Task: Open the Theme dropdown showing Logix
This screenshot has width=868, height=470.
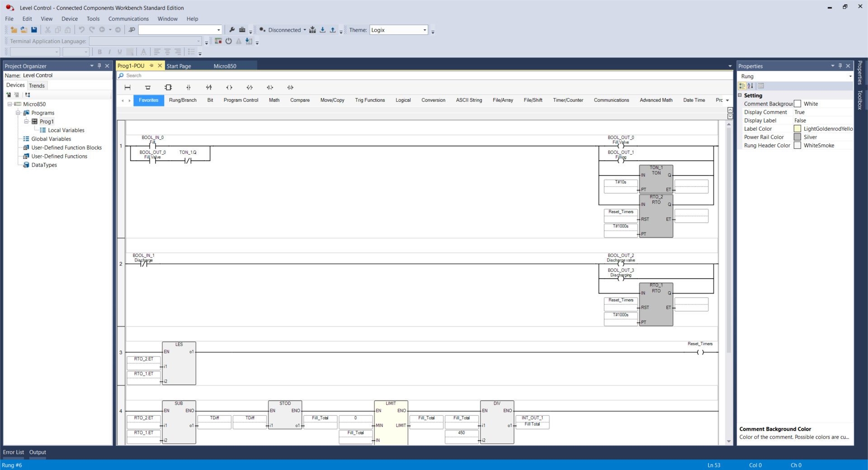Action: tap(425, 30)
